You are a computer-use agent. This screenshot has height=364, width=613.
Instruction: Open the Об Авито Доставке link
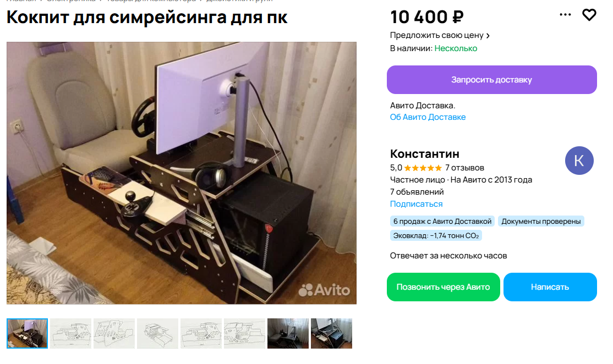428,117
